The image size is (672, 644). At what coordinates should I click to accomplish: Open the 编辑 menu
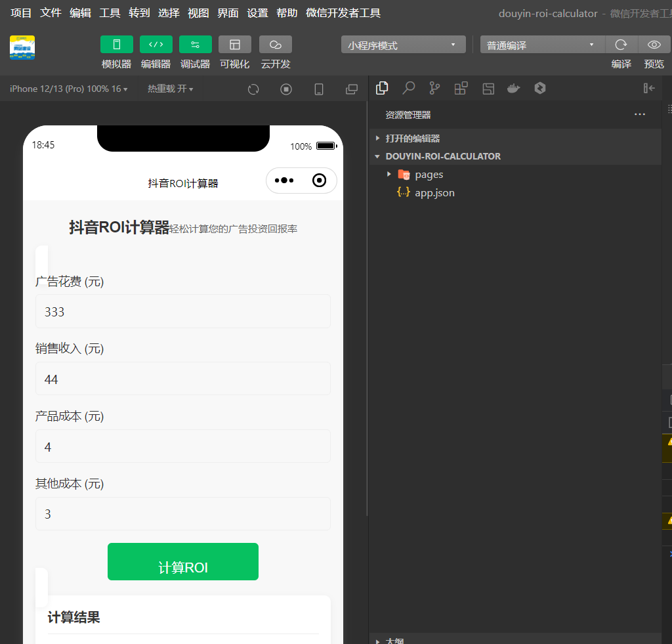coord(80,13)
